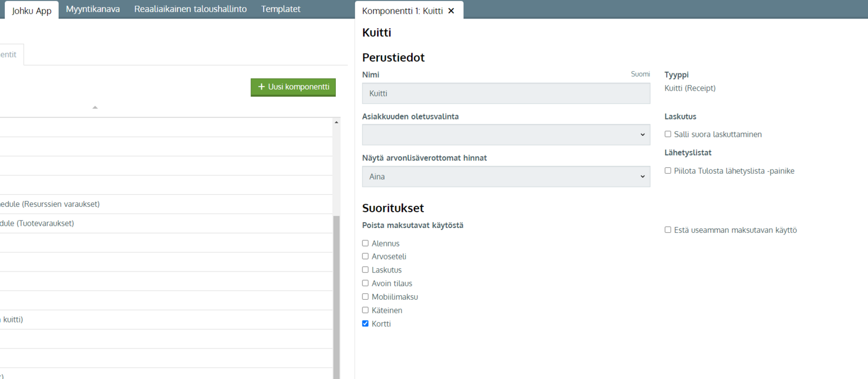
Task: Expand Asiakkuuden oletusvalinta dropdown
Action: point(506,135)
